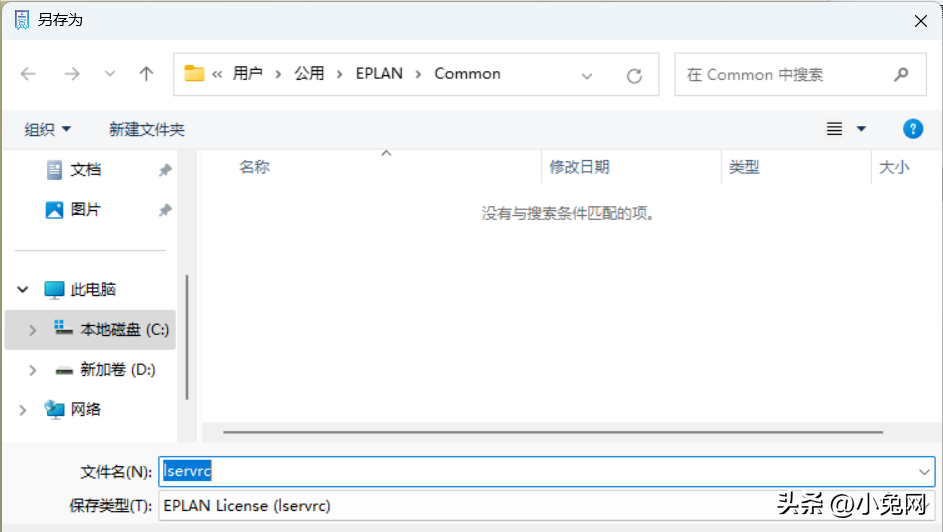
Task: Expand the address bar path history dropdown
Action: (587, 75)
